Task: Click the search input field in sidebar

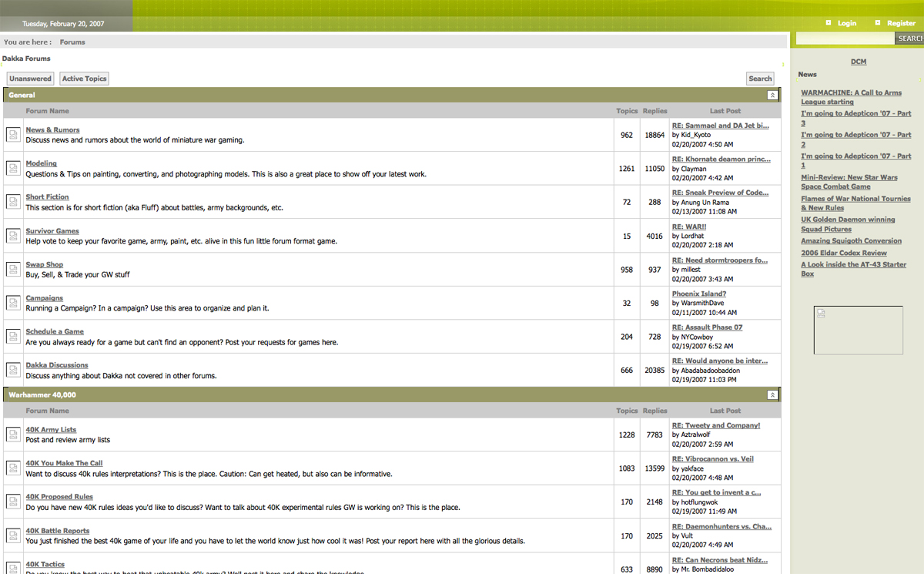Action: 845,39
